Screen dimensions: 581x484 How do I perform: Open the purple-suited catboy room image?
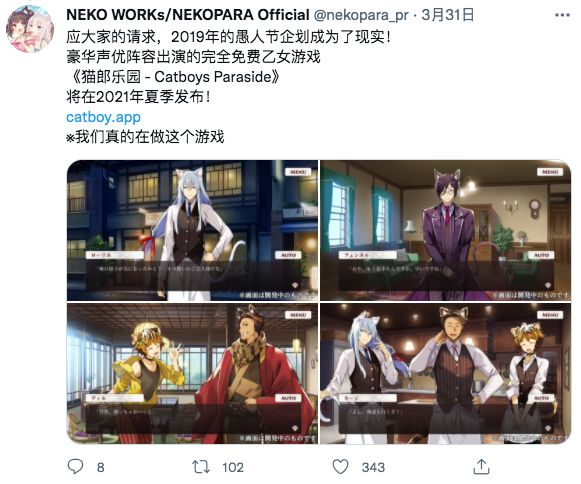point(445,230)
